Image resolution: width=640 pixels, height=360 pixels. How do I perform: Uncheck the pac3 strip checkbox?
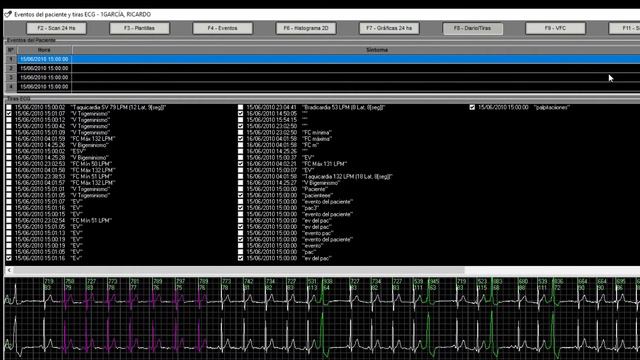[x=240, y=208]
